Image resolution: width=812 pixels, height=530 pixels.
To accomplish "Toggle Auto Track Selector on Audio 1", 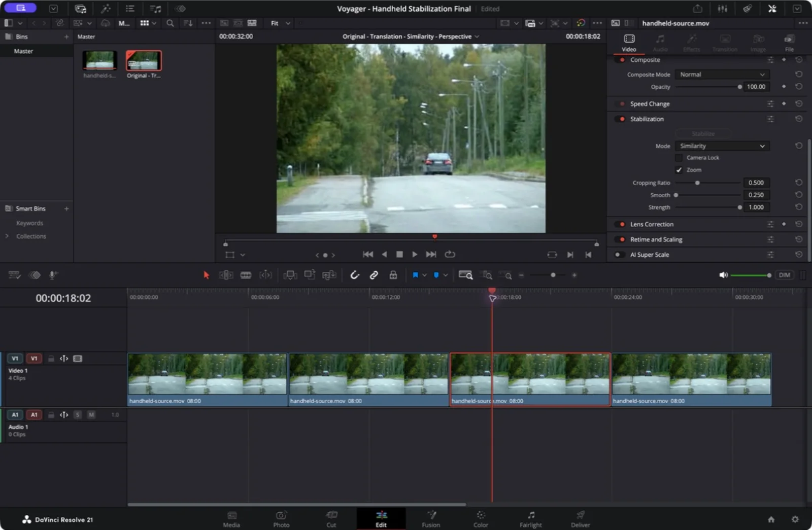I will [64, 415].
